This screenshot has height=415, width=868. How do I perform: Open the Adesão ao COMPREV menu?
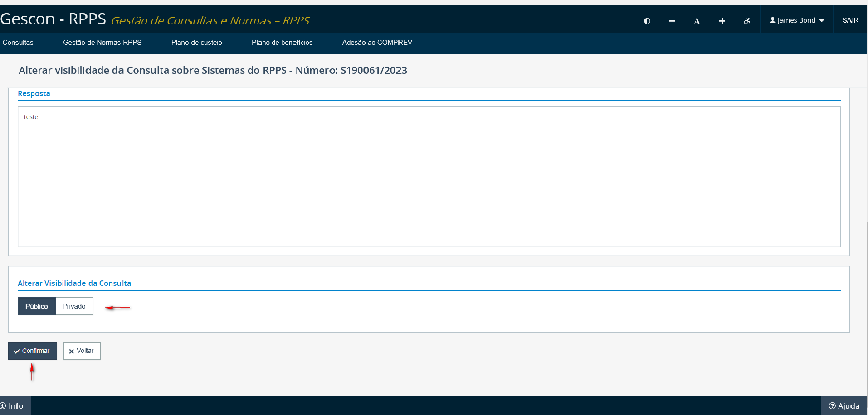click(377, 43)
